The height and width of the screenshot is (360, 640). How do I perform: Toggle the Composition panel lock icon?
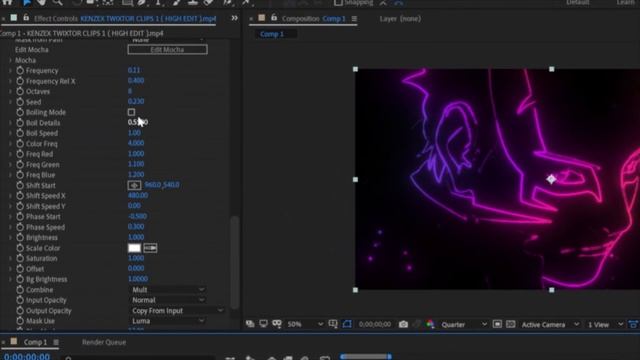click(x=274, y=18)
